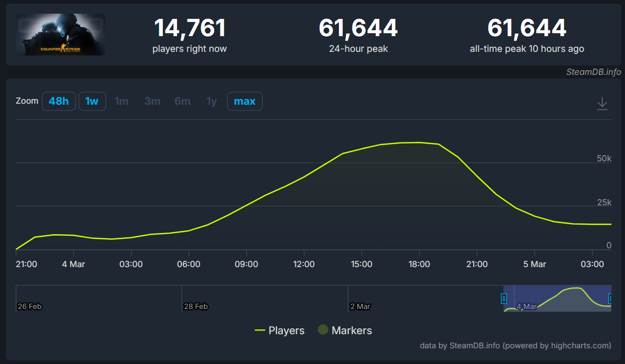625x364 pixels.
Task: Select the 6m zoom option
Action: pos(182,101)
